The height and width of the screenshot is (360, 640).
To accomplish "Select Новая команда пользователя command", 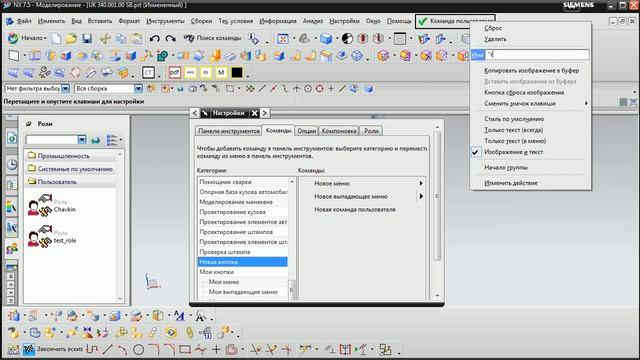I will coord(355,209).
